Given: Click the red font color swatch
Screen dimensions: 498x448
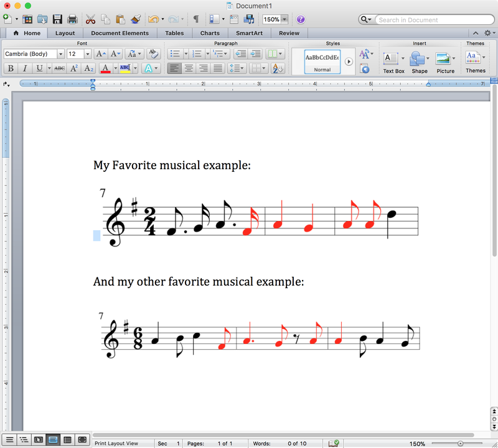Looking at the screenshot, I should 105,68.
